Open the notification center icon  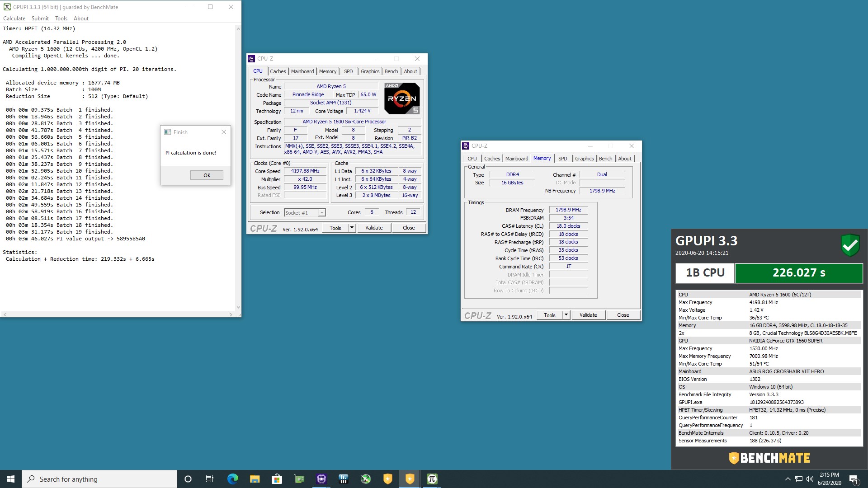click(x=854, y=479)
